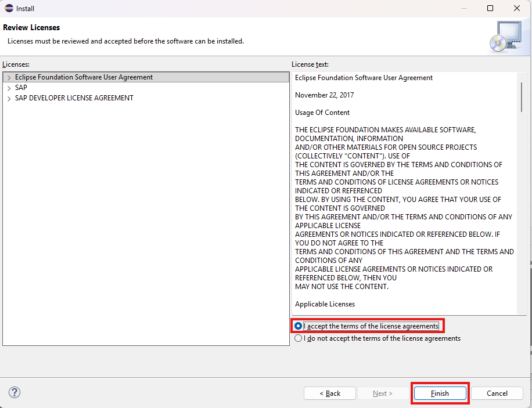Click the help question mark icon
The width and height of the screenshot is (532, 408).
(x=15, y=392)
